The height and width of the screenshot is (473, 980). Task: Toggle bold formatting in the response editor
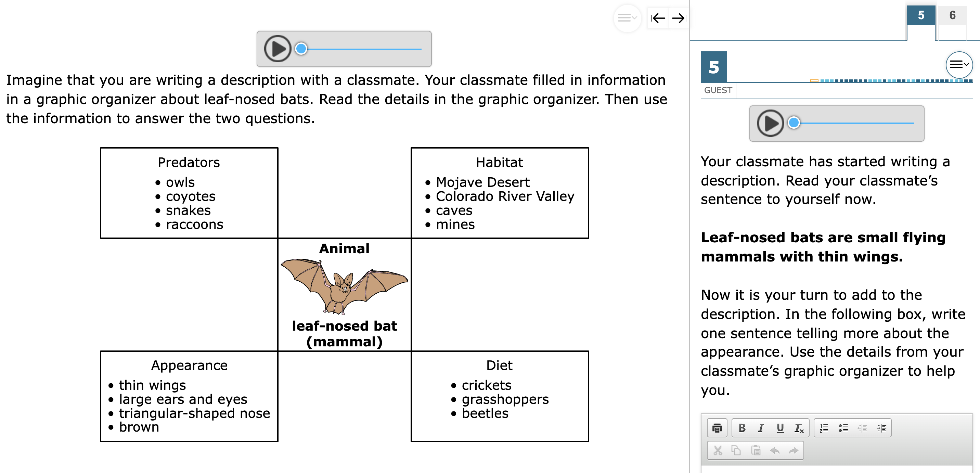(742, 428)
